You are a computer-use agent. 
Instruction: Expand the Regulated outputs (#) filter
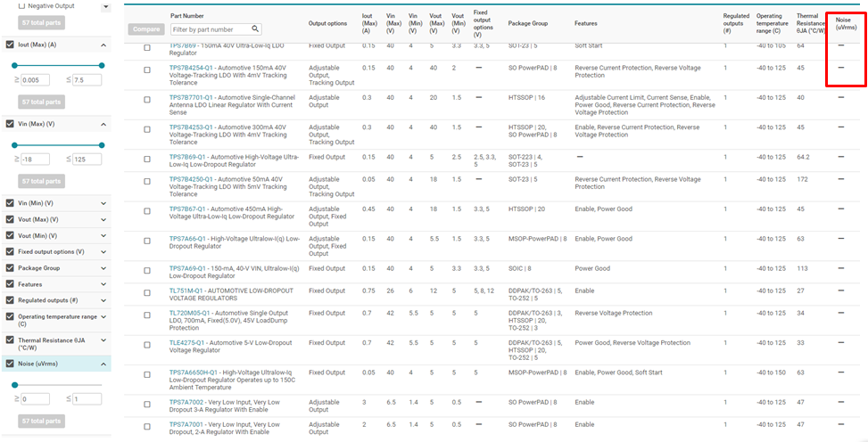pyautogui.click(x=103, y=300)
